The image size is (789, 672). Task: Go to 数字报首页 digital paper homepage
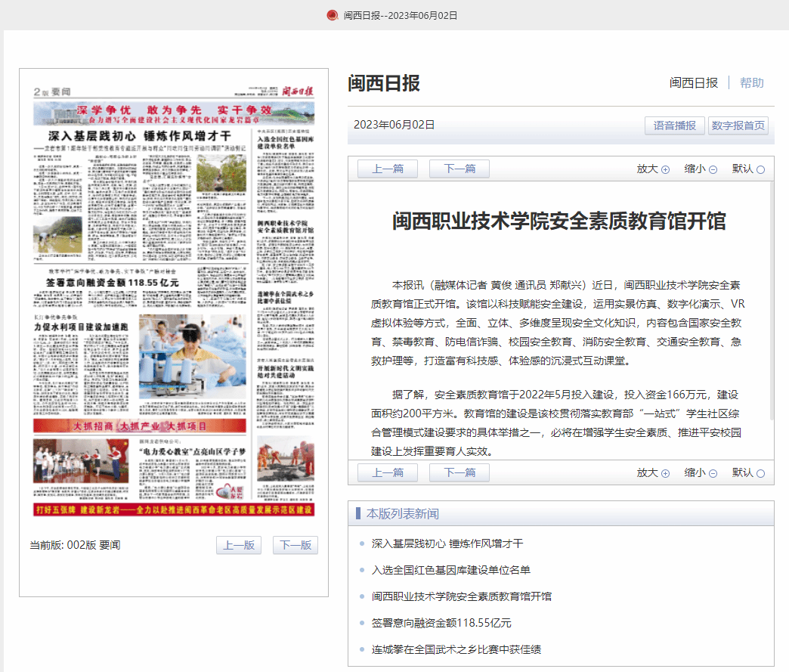[738, 125]
